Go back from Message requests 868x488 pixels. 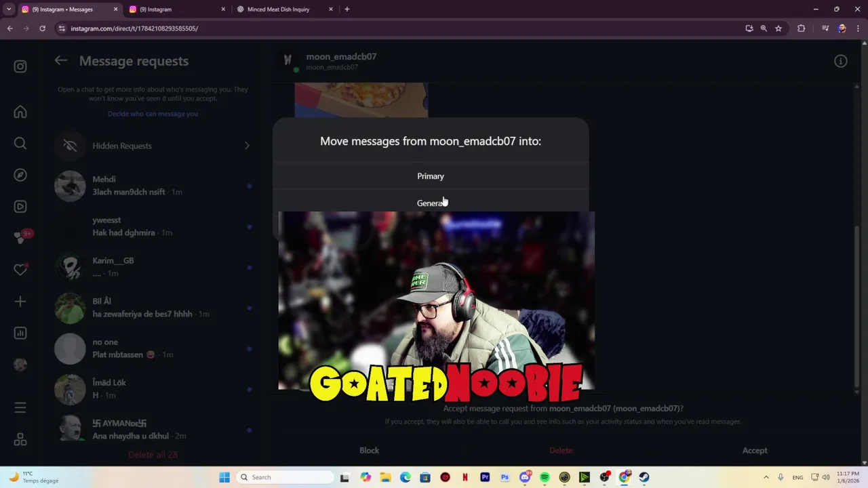coord(61,60)
